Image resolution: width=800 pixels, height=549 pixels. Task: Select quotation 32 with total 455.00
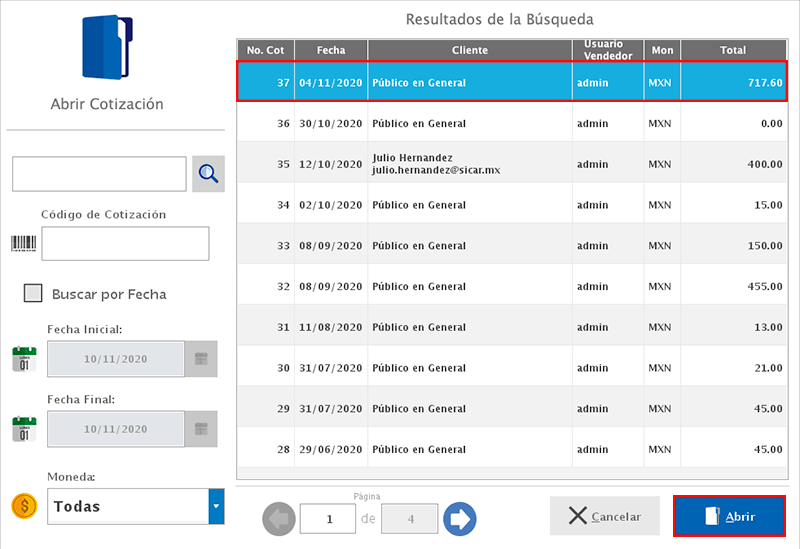[x=512, y=286]
